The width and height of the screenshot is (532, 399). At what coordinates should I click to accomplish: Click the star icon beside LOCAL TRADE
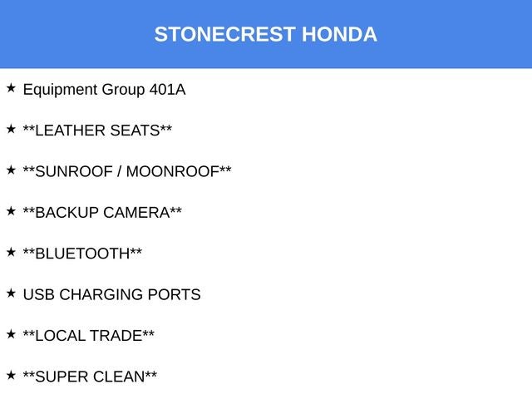(x=11, y=334)
